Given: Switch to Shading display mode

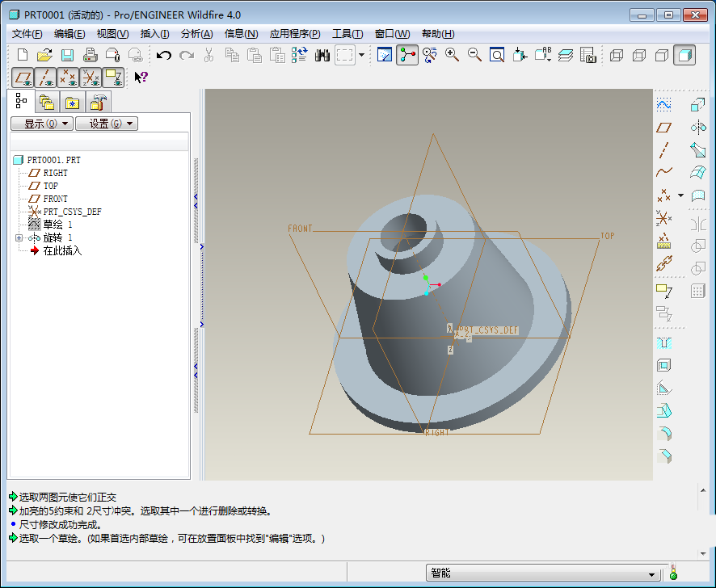Looking at the screenshot, I should pyautogui.click(x=684, y=55).
